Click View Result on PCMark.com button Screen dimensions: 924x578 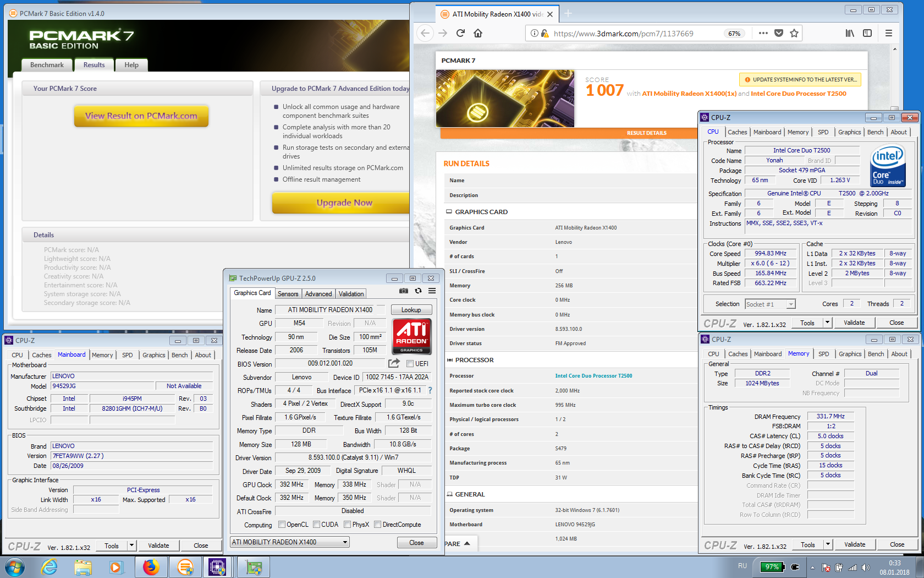coord(141,116)
